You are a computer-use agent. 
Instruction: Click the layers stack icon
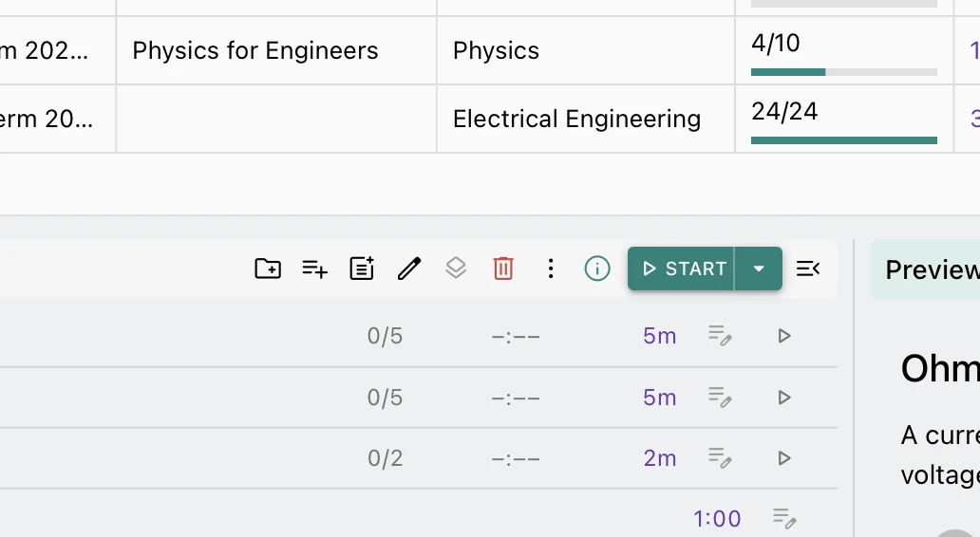(x=456, y=268)
